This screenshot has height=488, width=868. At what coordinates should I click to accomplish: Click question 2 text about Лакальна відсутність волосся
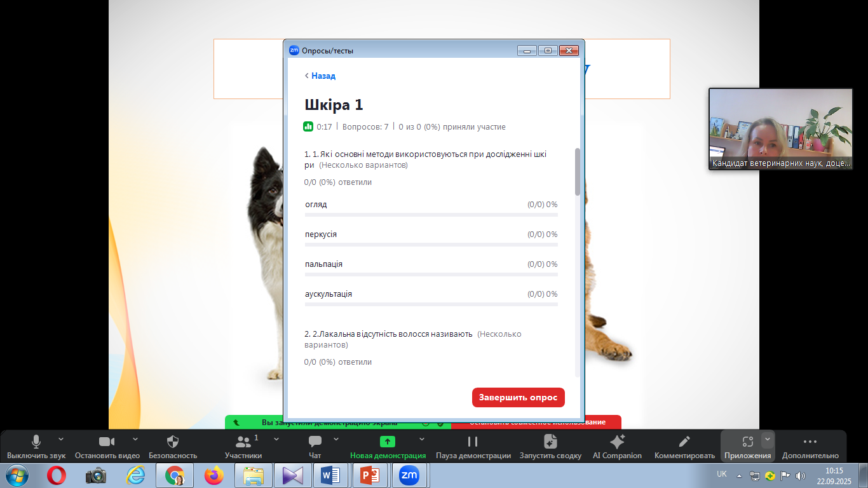coord(393,334)
